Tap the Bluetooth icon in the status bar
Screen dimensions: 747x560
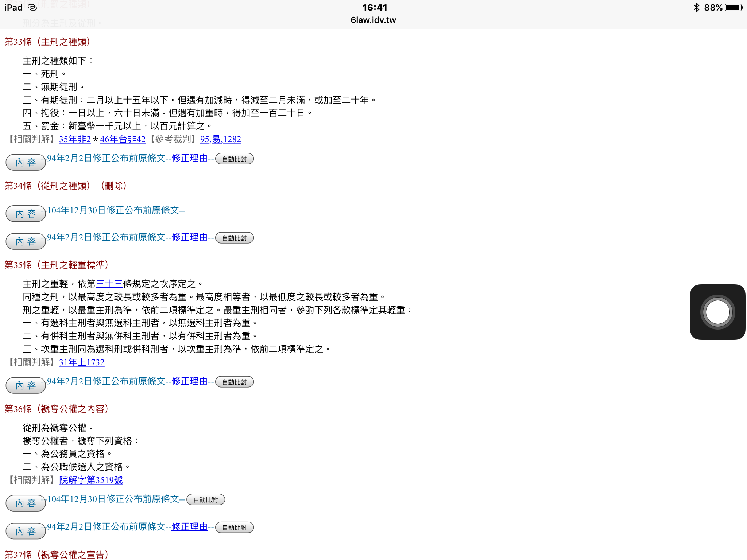(696, 7)
